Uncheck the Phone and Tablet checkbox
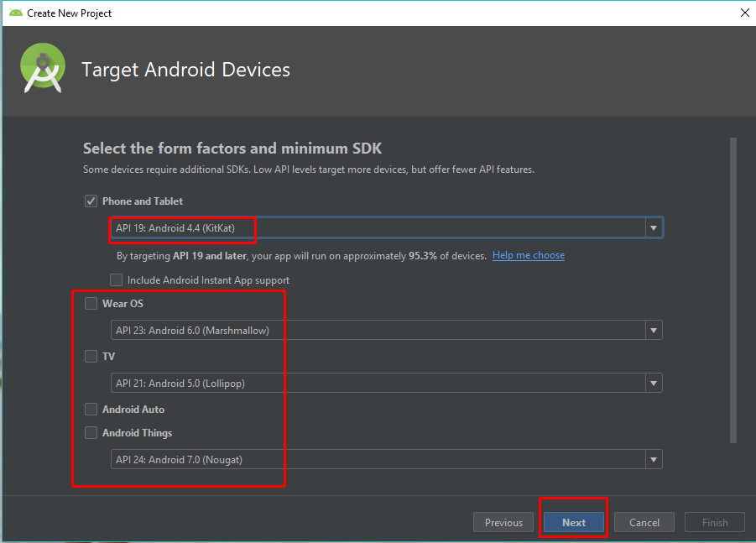The image size is (756, 543). pyautogui.click(x=91, y=201)
